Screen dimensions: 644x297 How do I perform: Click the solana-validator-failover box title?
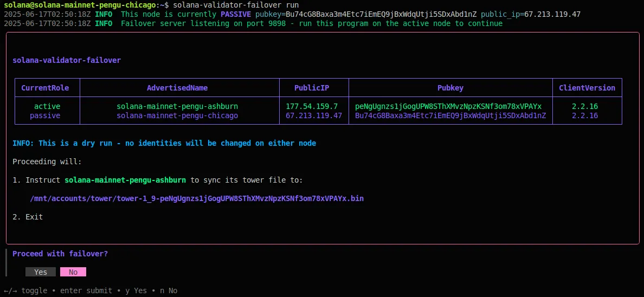[67, 60]
